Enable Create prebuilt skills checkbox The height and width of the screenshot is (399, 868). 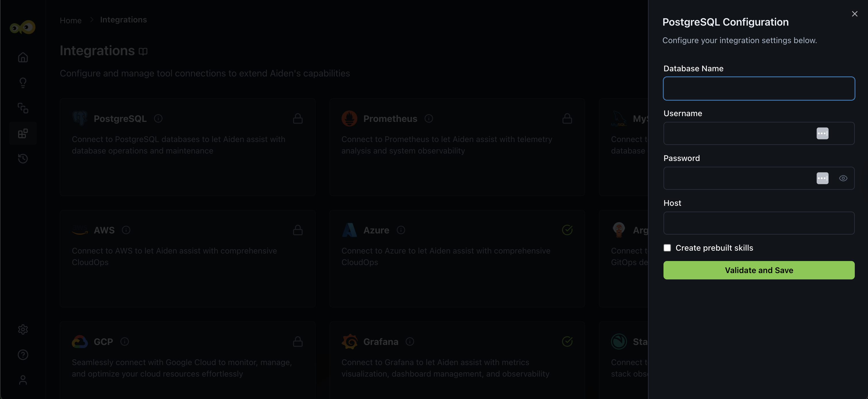[667, 248]
